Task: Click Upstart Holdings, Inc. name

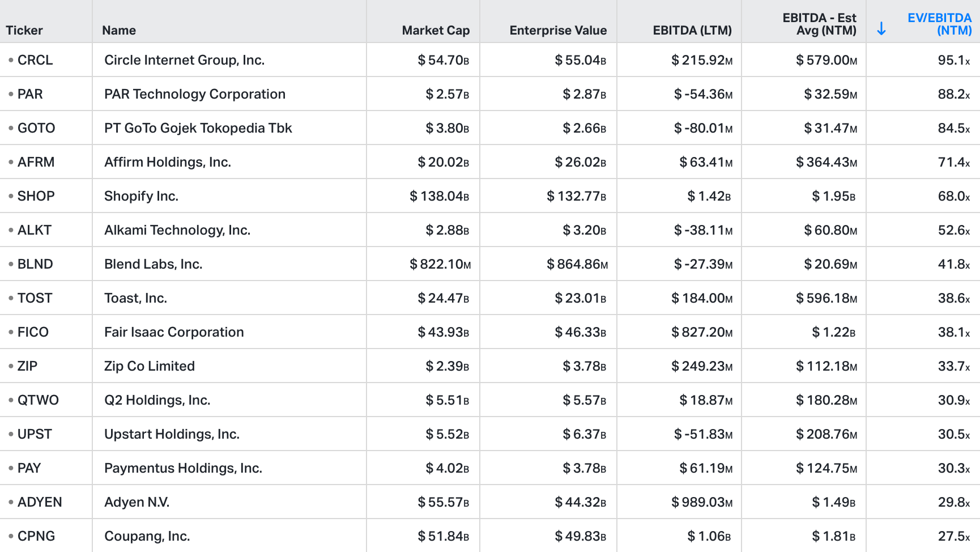Action: point(172,434)
